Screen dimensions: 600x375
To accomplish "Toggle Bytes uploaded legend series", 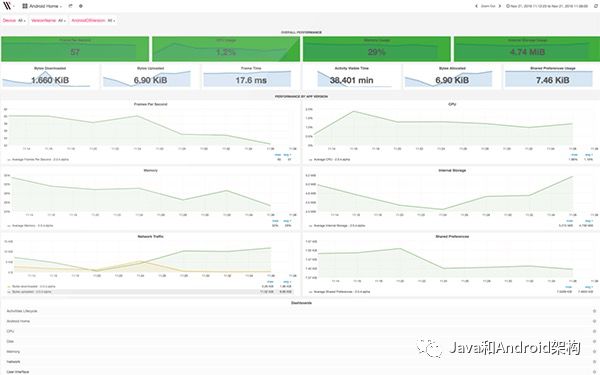I will pyautogui.click(x=31, y=292).
